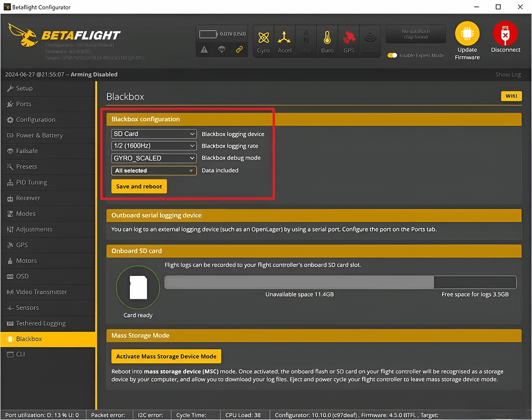The height and width of the screenshot is (420, 532).
Task: Toggle the Enable Expert Mode switch
Action: 392,55
